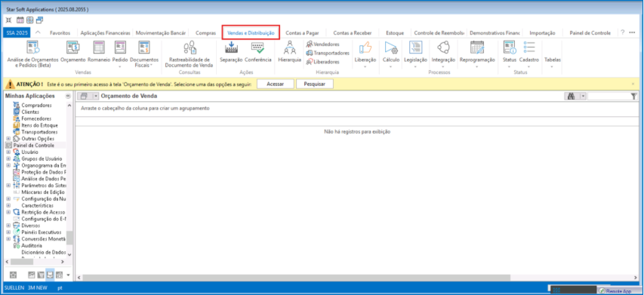
Task: Expand the Usuário tree node
Action: tap(8, 152)
